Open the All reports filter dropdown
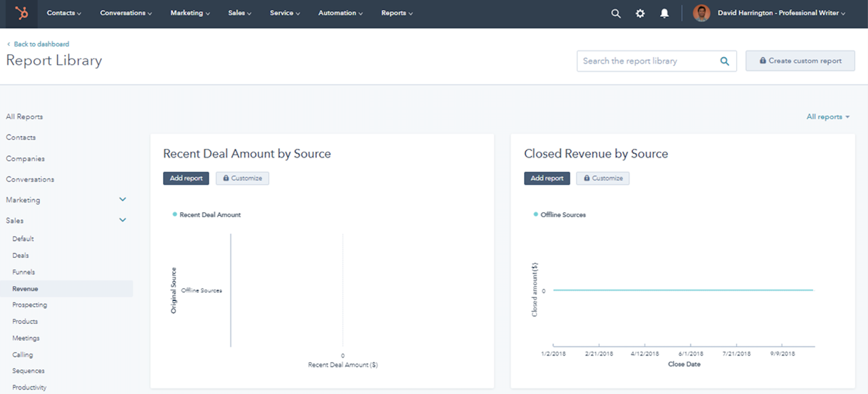This screenshot has height=394, width=868. tap(828, 117)
